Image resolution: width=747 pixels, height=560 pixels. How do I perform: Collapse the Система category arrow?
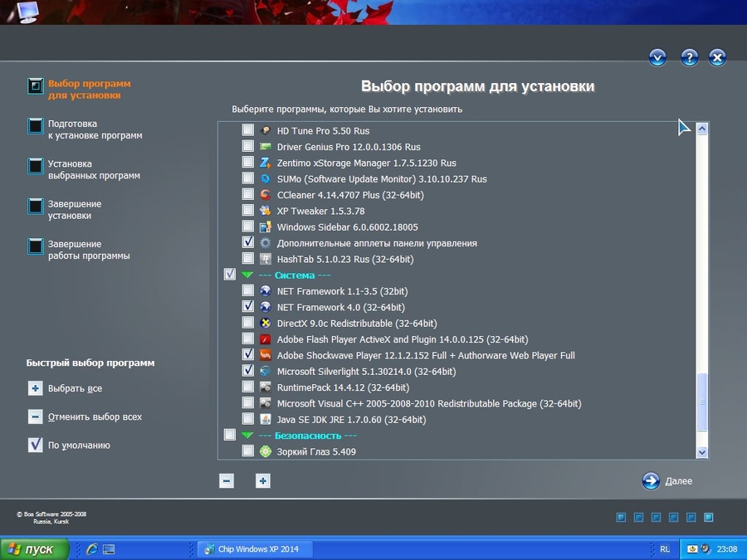pyautogui.click(x=247, y=275)
